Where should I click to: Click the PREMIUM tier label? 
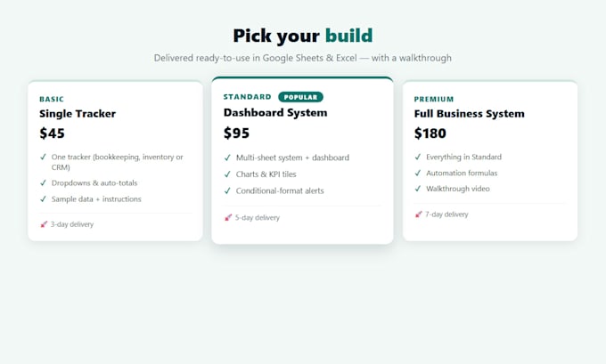434,99
